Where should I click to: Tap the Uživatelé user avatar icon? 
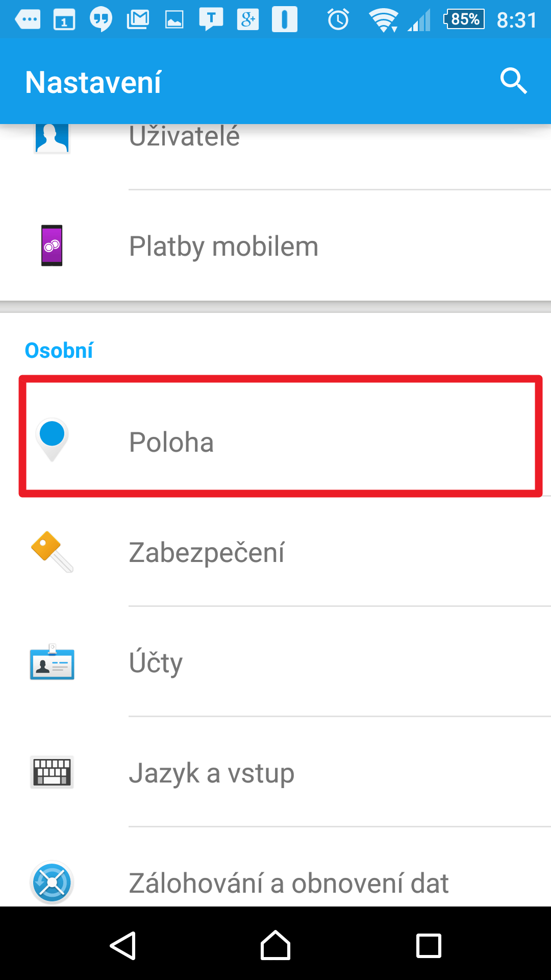point(52,138)
